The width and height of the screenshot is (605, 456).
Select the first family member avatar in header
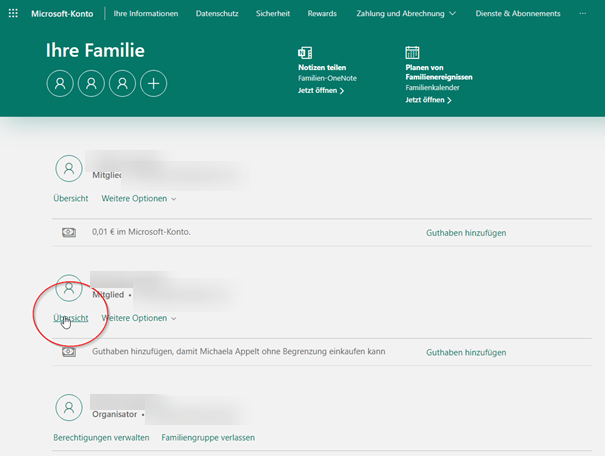point(60,83)
